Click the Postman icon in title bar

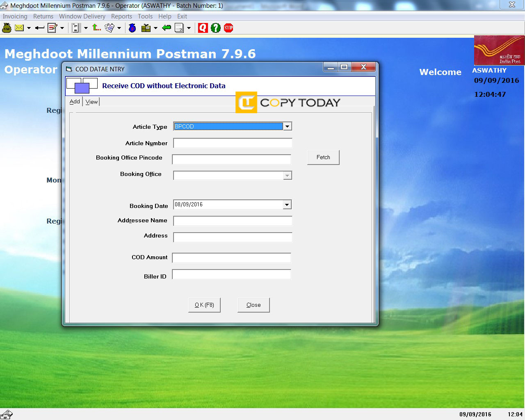point(4,5)
